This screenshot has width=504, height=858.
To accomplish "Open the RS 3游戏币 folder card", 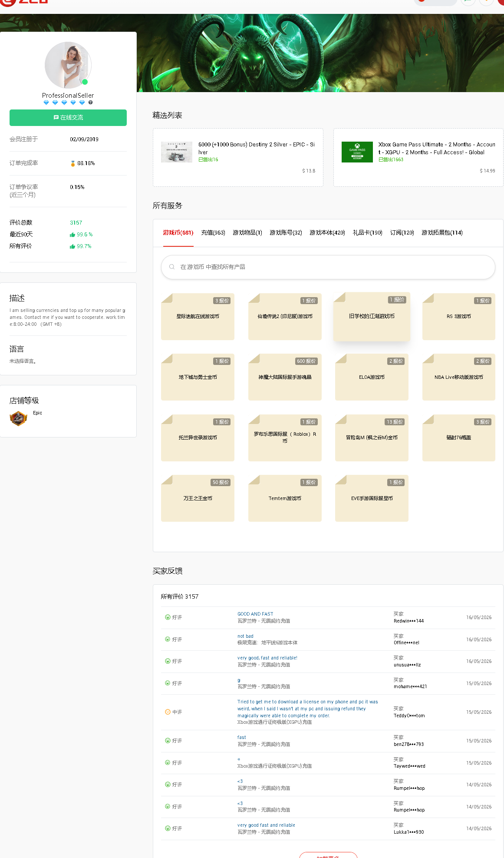I will point(459,317).
